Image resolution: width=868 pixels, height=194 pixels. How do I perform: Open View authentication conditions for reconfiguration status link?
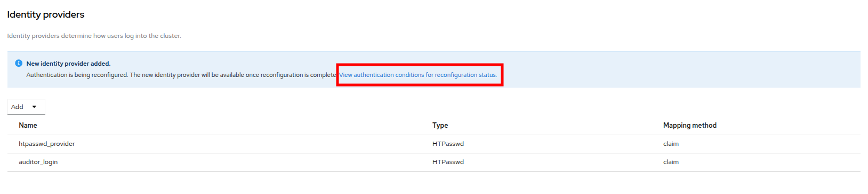418,75
